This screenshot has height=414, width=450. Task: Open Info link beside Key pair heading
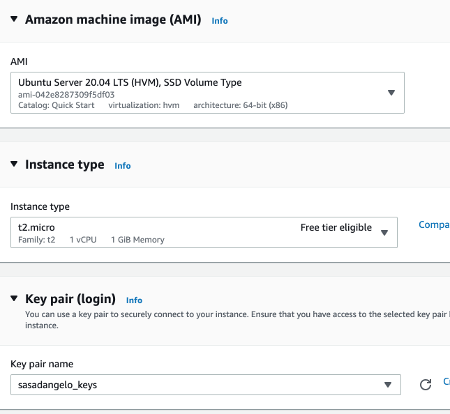(134, 300)
